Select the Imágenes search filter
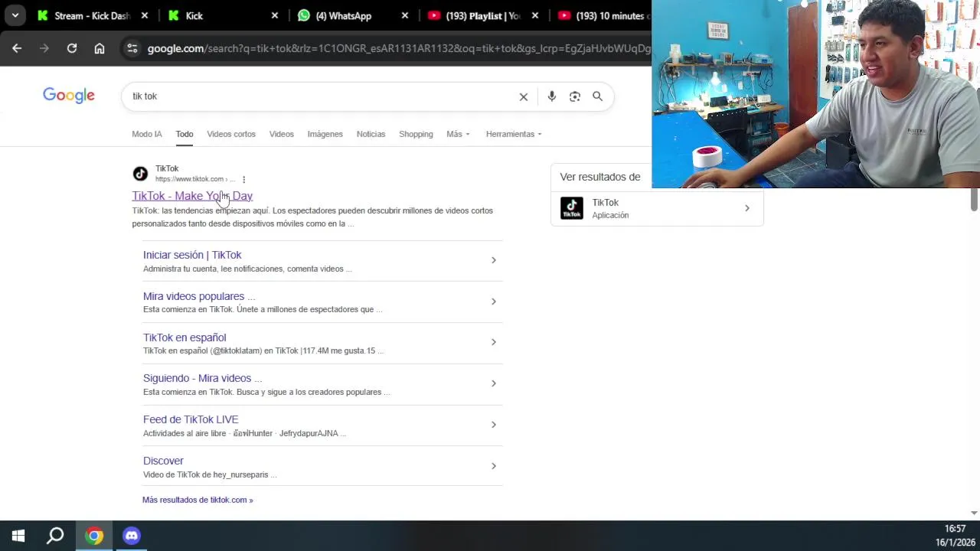Viewport: 980px width, 551px height. click(x=325, y=134)
